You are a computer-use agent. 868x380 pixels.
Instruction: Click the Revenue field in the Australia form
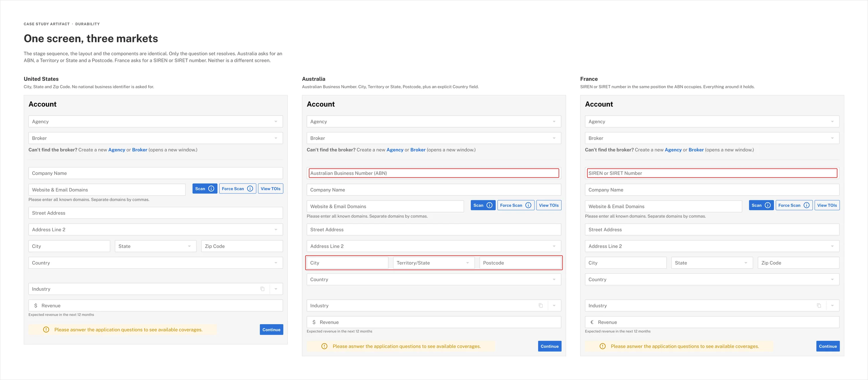[x=434, y=322]
